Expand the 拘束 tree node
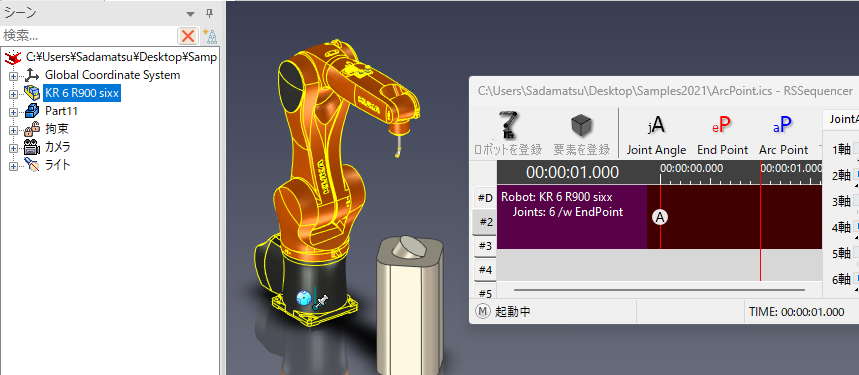Viewport: 859px width, 375px height. click(13, 130)
